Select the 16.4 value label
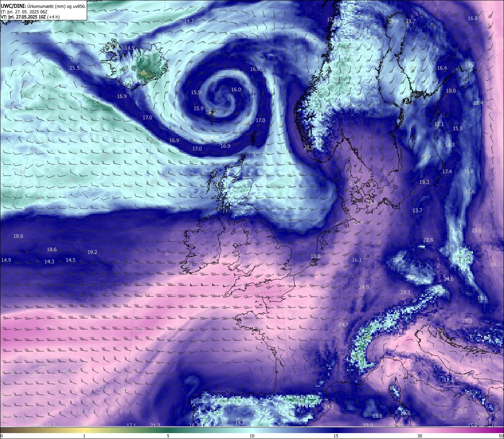 pyautogui.click(x=442, y=68)
